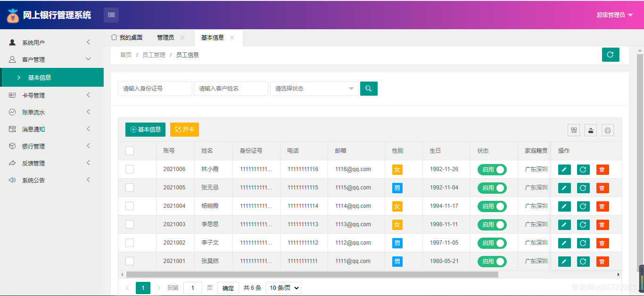Open the column filter grid icon
The image size is (644, 296).
(574, 130)
